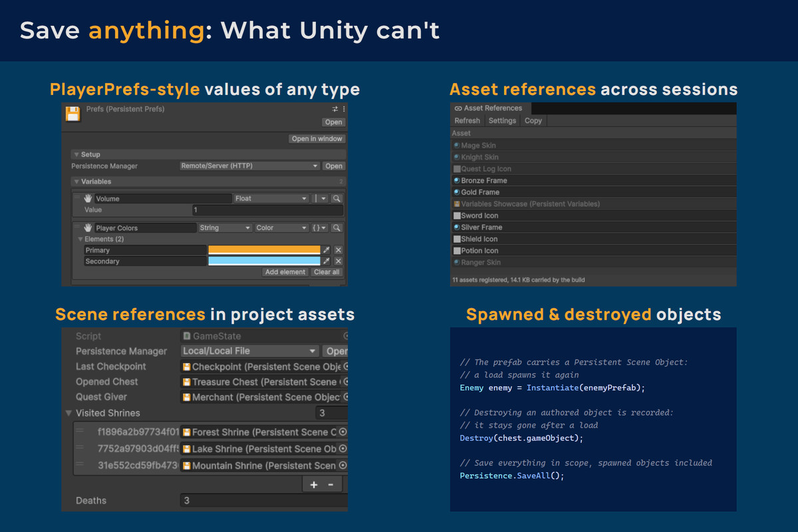Open the Float type dropdown for Volume
Viewport: 798px width, 532px height.
271,198
